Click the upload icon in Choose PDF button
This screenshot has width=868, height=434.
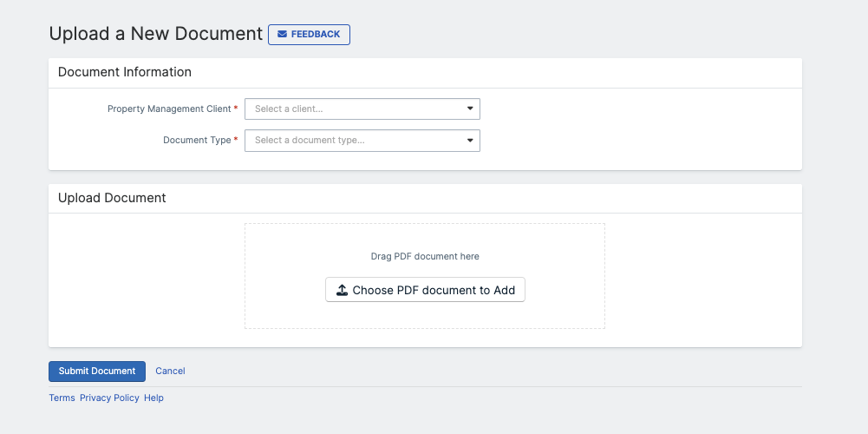point(343,290)
